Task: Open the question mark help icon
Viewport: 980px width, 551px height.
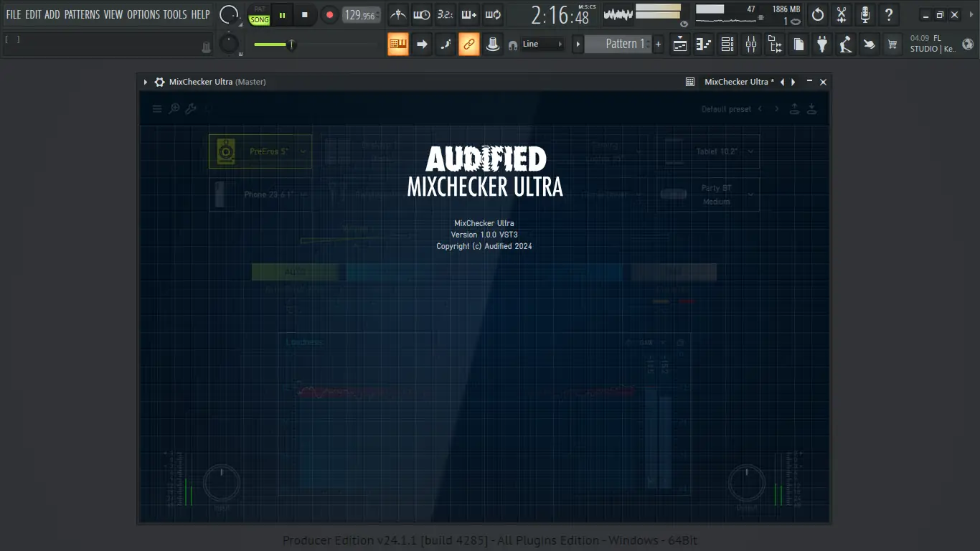Action: click(889, 14)
